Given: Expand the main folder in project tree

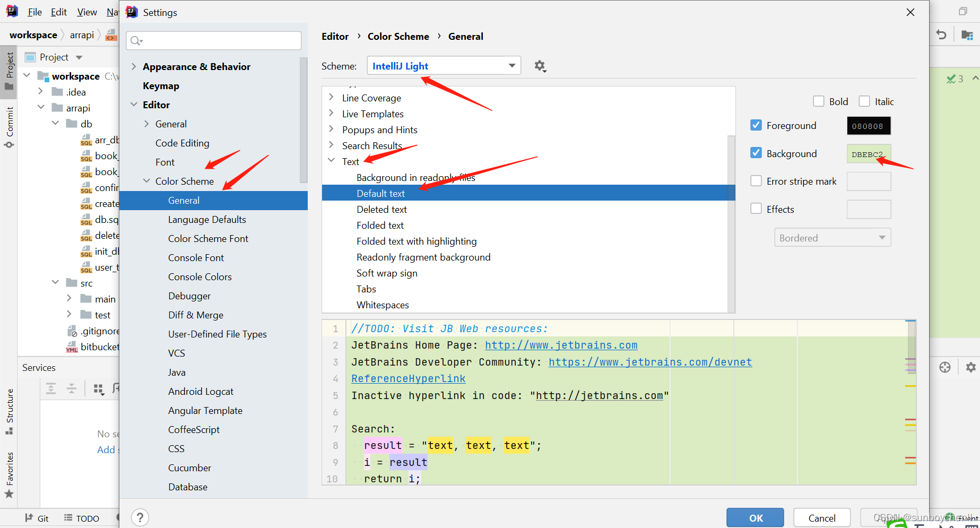Looking at the screenshot, I should tap(69, 299).
